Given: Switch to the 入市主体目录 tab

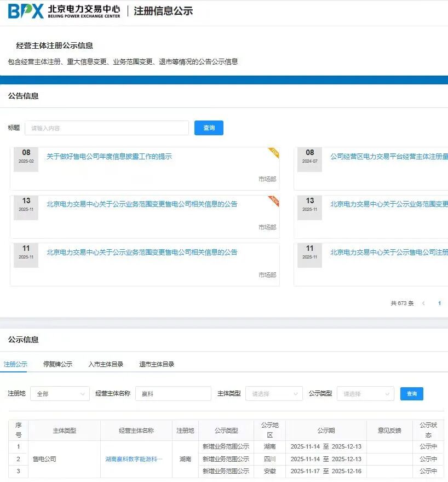Looking at the screenshot, I should [106, 364].
